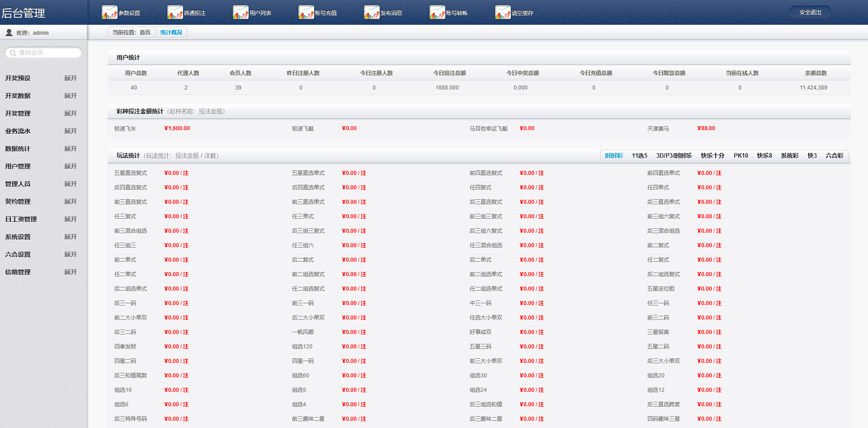Click the 用户列表 chart icon
The height and width of the screenshot is (428, 868).
240,12
